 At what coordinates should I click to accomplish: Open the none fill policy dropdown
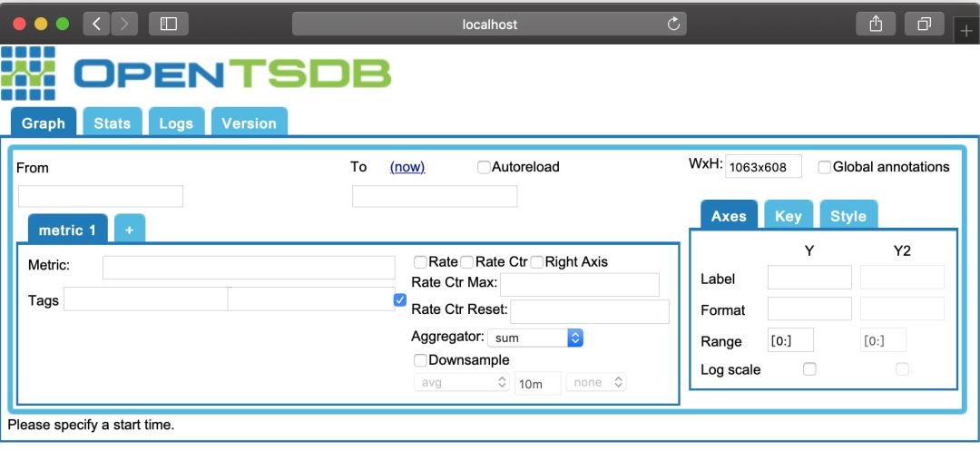(x=596, y=382)
